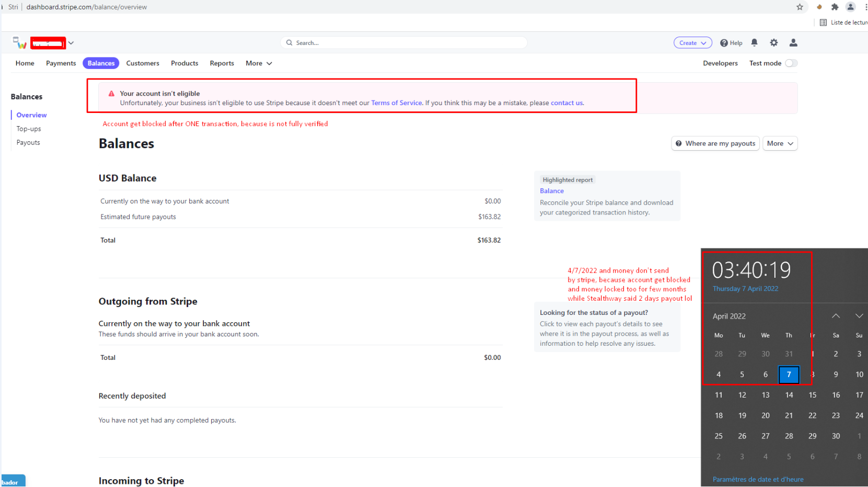This screenshot has height=487, width=868.
Task: Expand the April 2022 month header
Action: coord(729,316)
